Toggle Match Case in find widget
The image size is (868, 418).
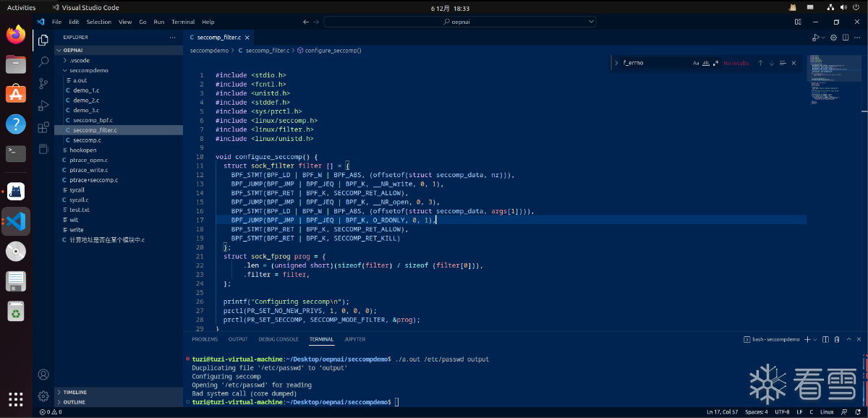click(x=697, y=63)
